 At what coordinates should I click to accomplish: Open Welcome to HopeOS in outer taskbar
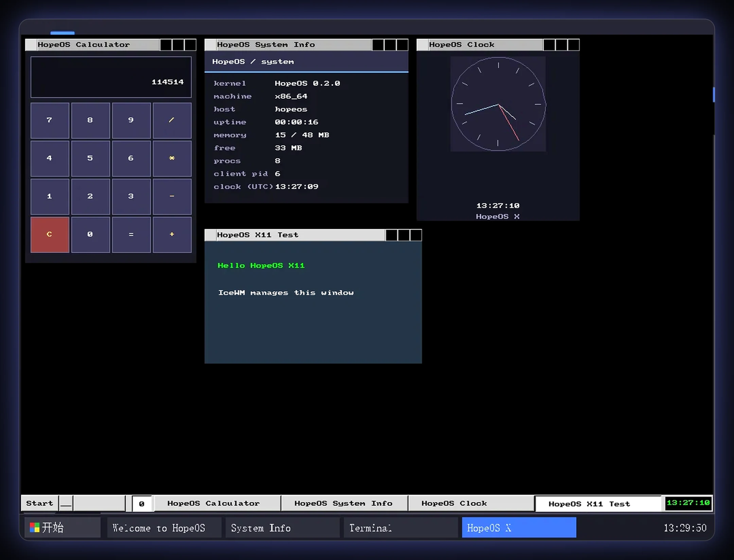click(164, 528)
